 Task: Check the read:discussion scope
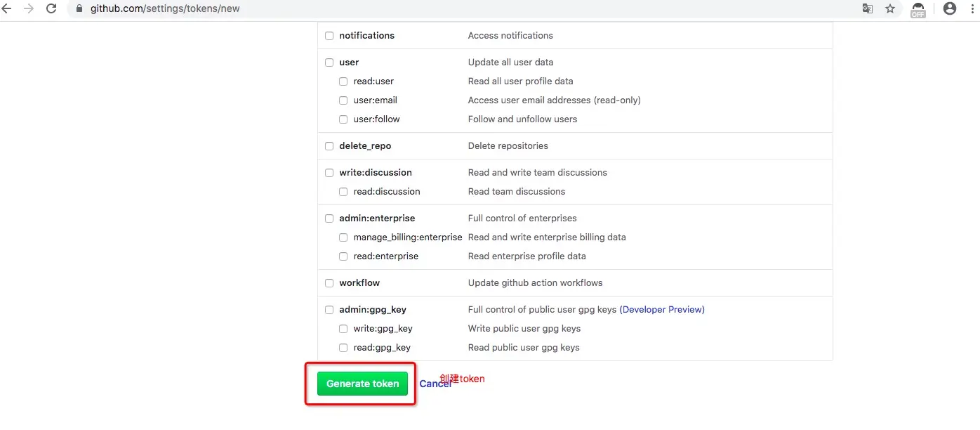tap(343, 192)
